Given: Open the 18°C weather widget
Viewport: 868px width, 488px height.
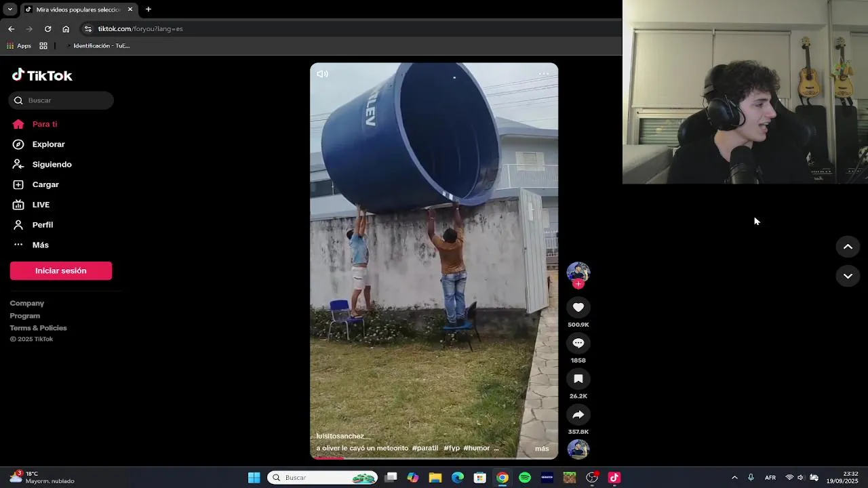Looking at the screenshot, I should [42, 477].
